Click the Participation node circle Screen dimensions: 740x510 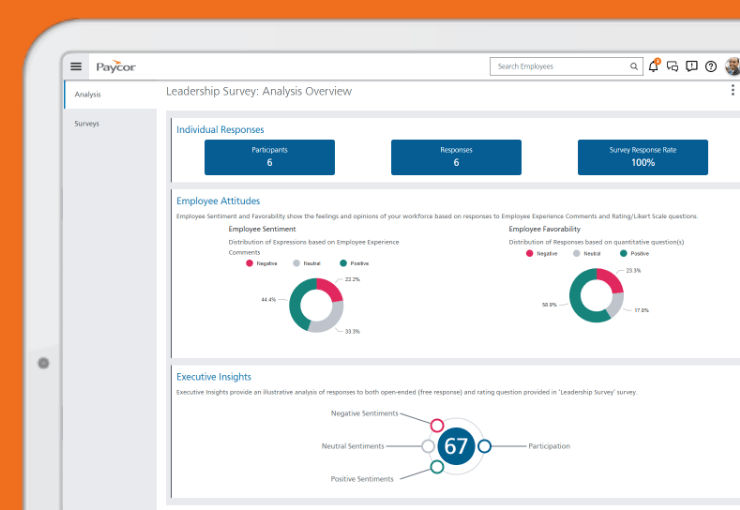[485, 446]
